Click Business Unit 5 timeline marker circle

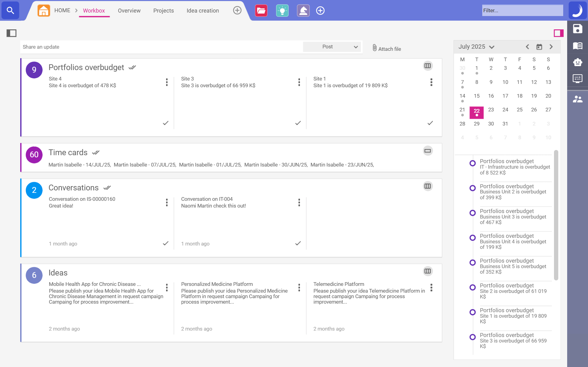pyautogui.click(x=473, y=262)
